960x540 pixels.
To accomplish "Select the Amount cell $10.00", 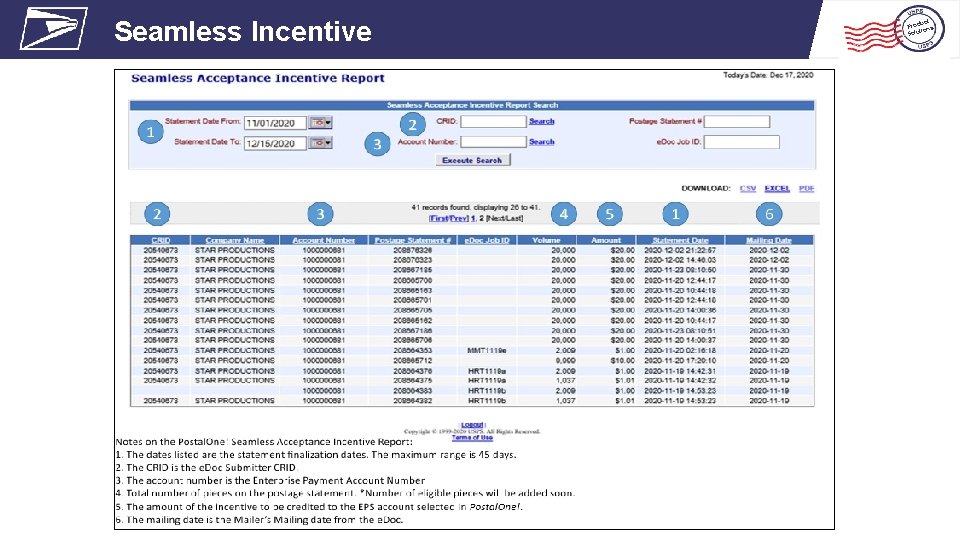I will coord(622,361).
